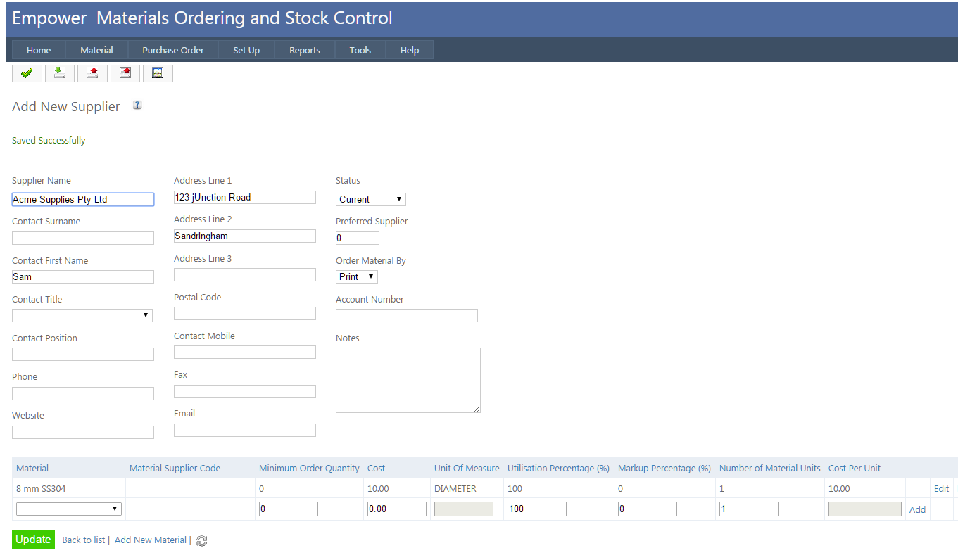This screenshot has width=958, height=560.
Task: Expand the Contact Title dropdown
Action: 82,316
